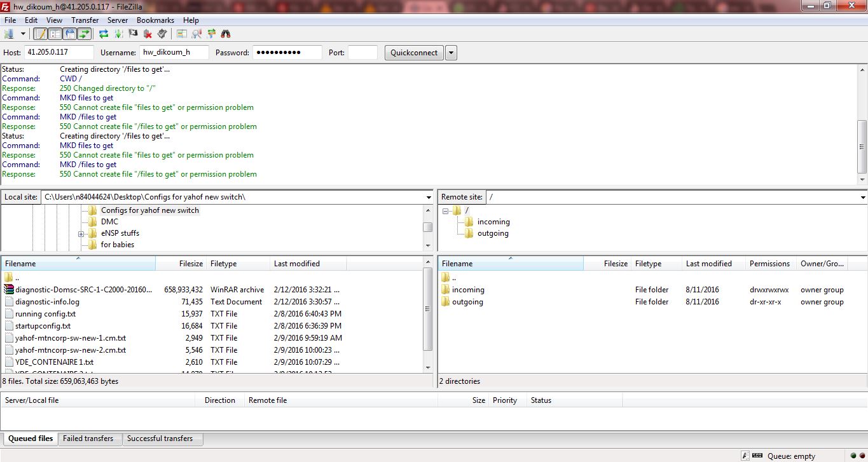Image resolution: width=868 pixels, height=462 pixels.
Task: Select incoming folder icon in remote list
Action: [445, 290]
